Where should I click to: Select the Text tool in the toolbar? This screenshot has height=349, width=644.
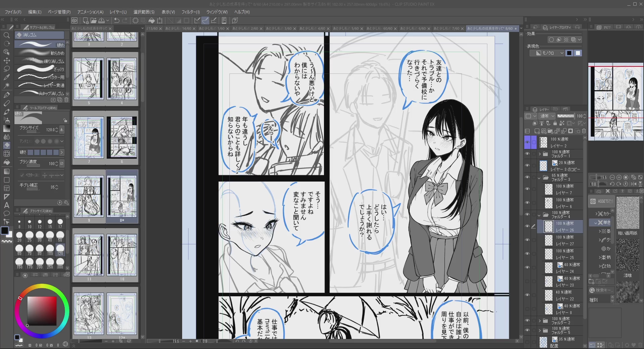pyautogui.click(x=6, y=205)
